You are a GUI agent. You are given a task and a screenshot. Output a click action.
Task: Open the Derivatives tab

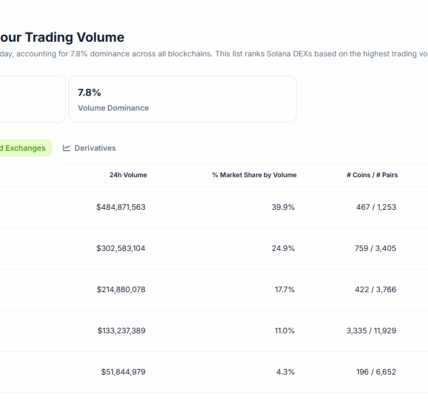coord(89,148)
